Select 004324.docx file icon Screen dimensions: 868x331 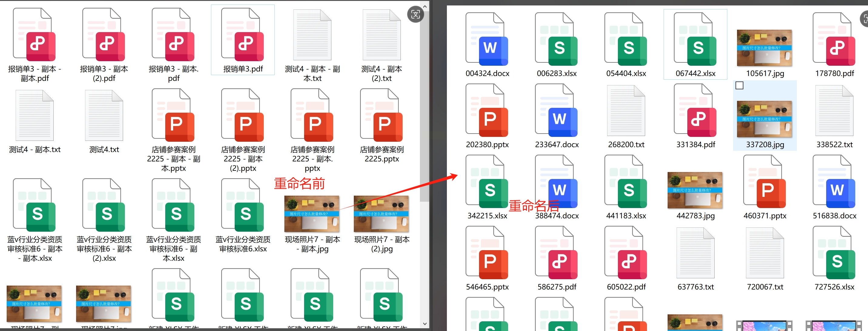coord(487,39)
